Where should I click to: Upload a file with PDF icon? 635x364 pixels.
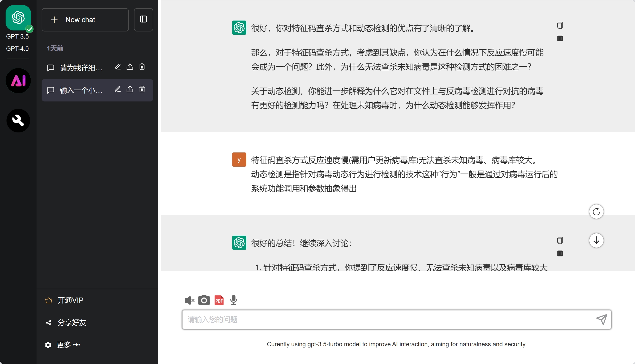(x=219, y=300)
